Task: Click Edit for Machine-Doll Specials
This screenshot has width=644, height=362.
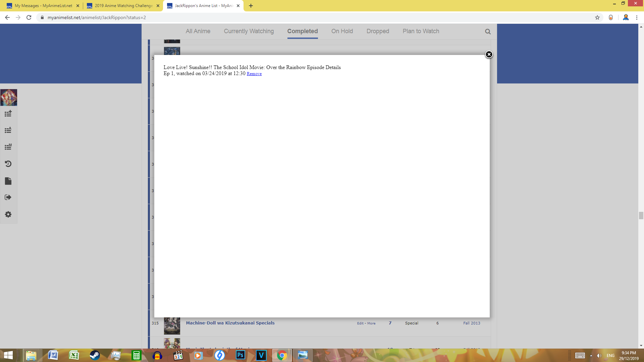Action: [360, 323]
